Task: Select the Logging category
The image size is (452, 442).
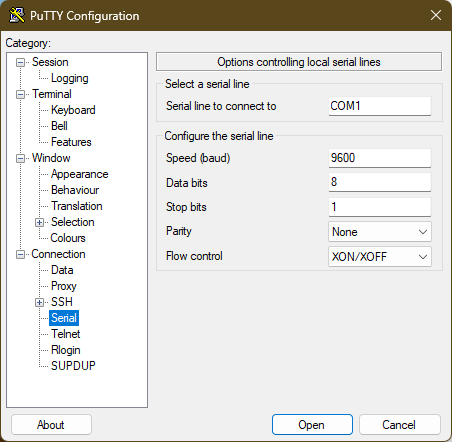Action: [x=70, y=78]
